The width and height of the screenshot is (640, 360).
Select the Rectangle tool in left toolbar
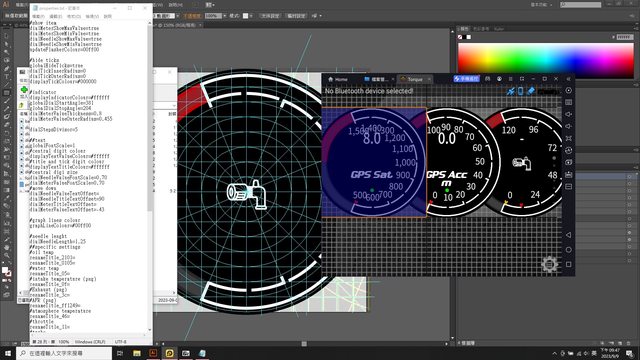point(7,93)
